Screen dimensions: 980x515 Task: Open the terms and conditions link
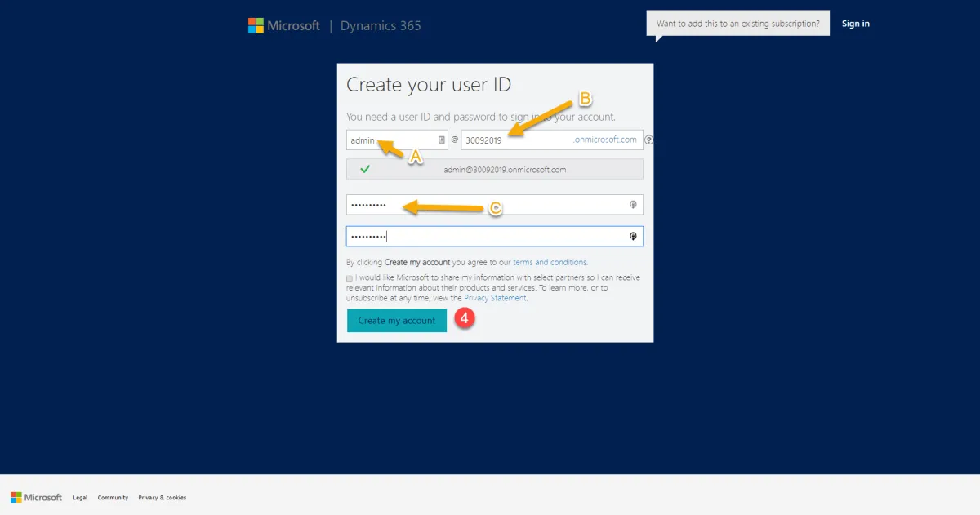pos(550,263)
